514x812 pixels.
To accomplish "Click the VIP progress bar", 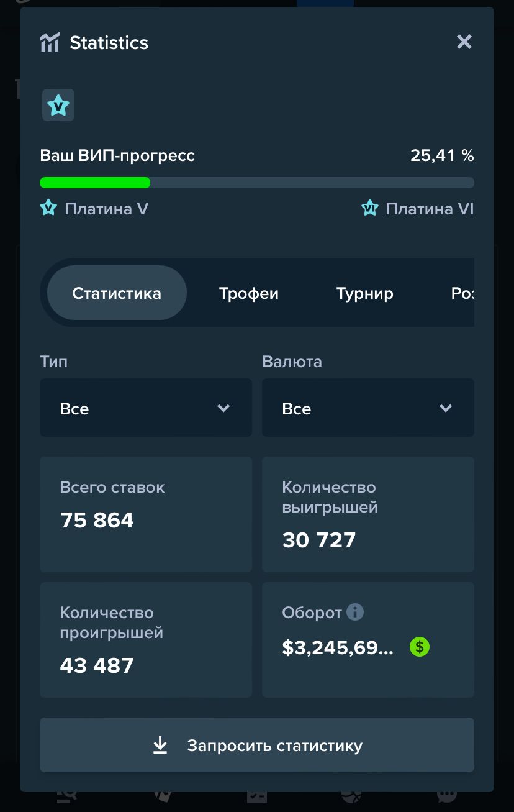I will tap(257, 183).
